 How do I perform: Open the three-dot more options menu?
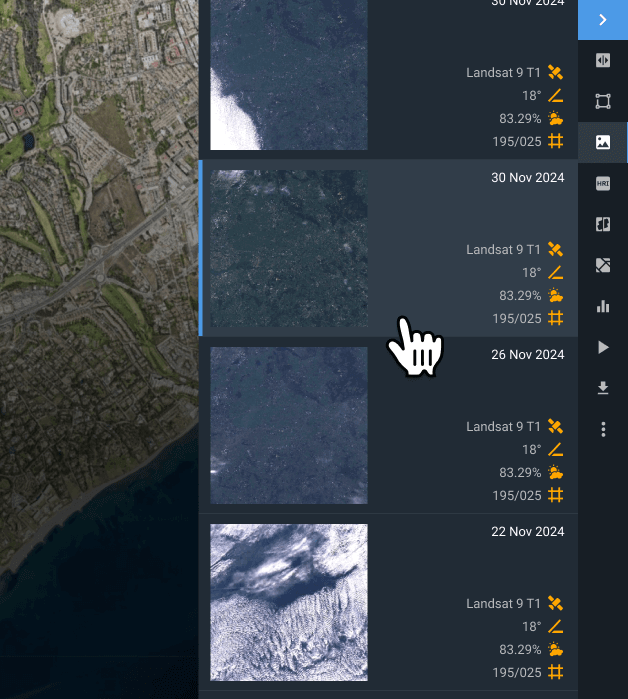pyautogui.click(x=603, y=429)
